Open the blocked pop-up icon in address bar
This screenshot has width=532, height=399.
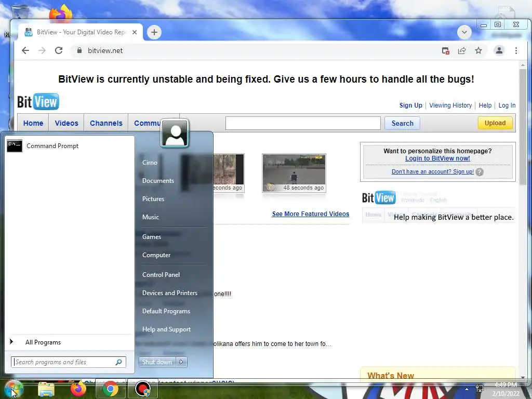pyautogui.click(x=445, y=51)
